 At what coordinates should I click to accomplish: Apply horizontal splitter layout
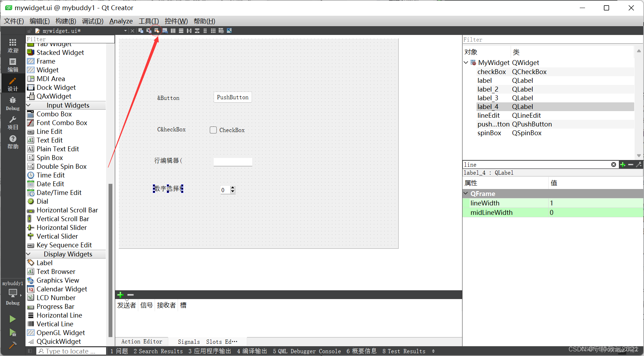[x=189, y=31]
